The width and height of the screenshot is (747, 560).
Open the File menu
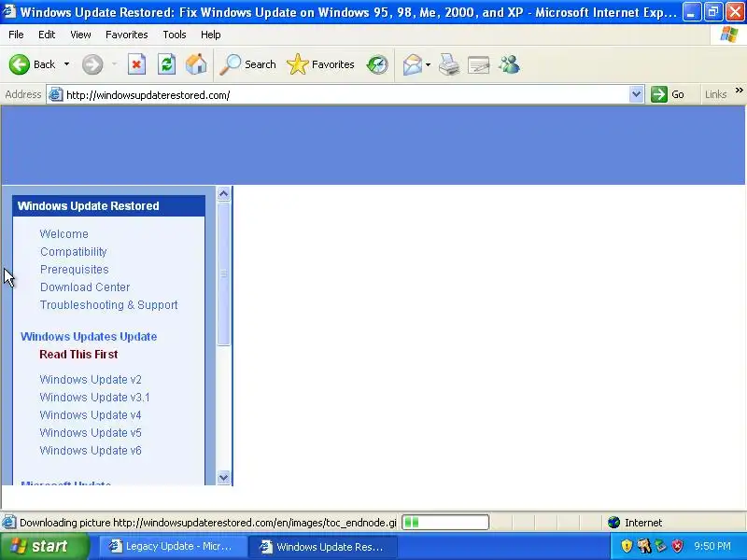click(16, 35)
